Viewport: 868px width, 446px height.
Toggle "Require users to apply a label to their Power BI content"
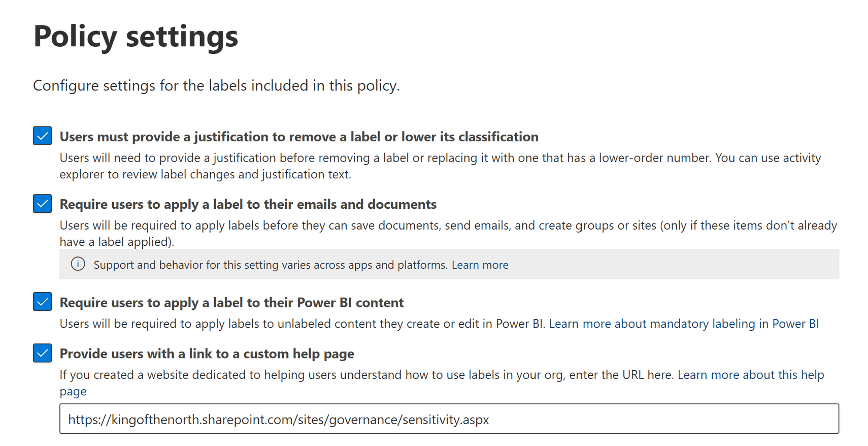pos(42,301)
